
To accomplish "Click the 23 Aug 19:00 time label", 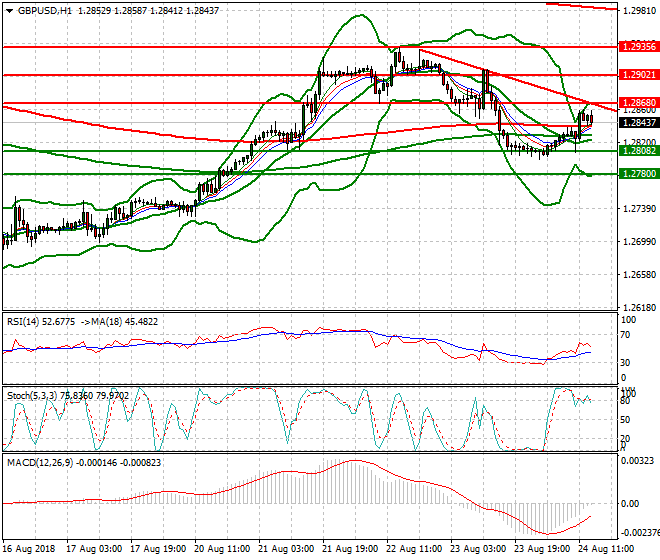I will click(542, 549).
